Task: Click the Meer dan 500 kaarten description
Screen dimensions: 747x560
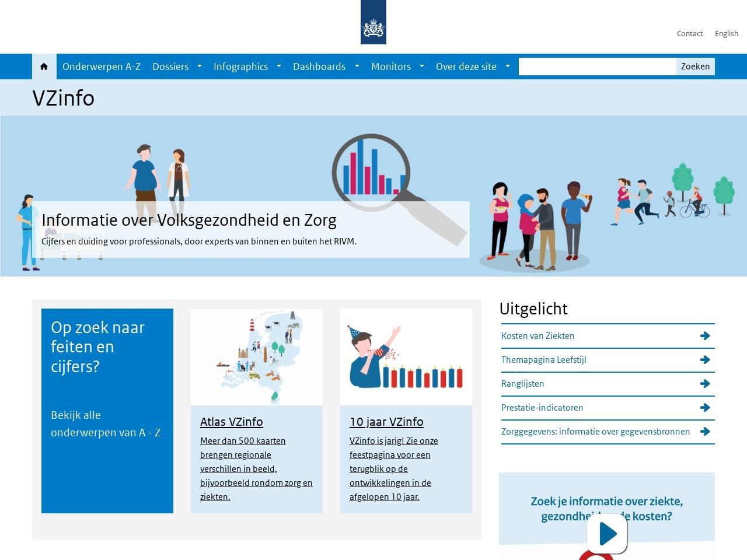Action: click(256, 469)
